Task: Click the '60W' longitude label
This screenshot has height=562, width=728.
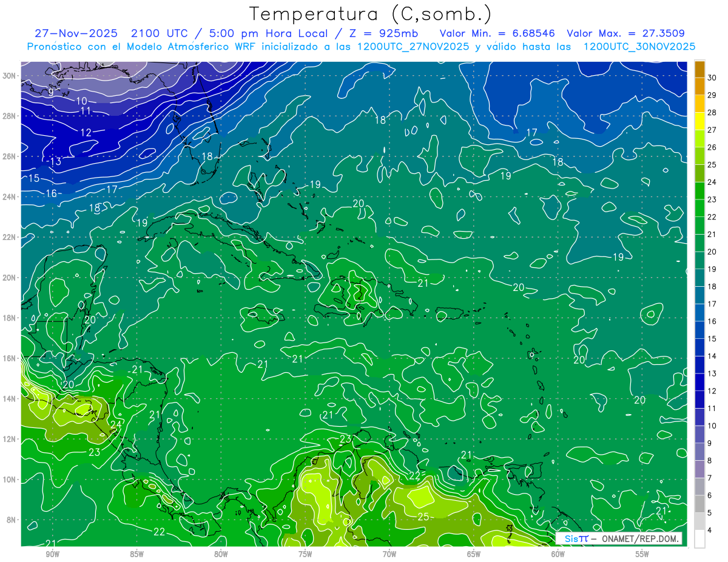Action: [558, 554]
